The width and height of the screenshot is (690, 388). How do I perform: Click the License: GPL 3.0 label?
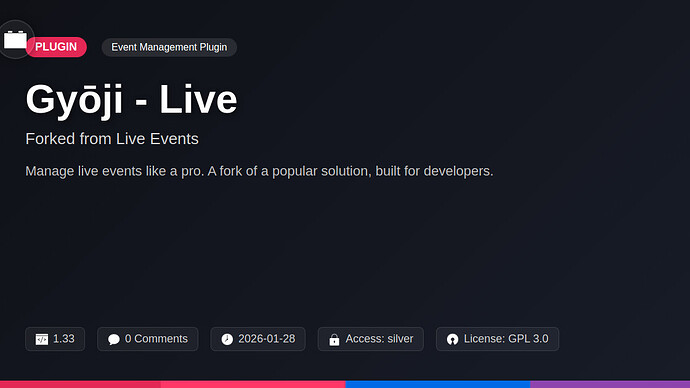click(x=506, y=339)
